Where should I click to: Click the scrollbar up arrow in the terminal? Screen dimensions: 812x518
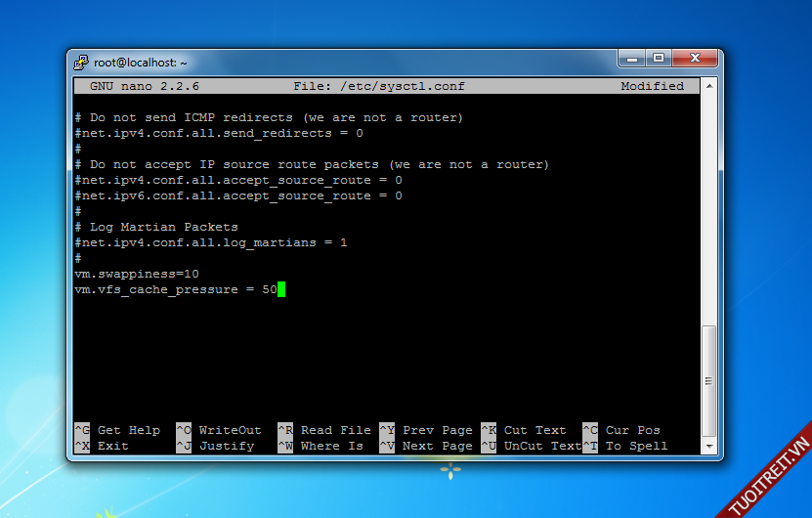pos(709,86)
